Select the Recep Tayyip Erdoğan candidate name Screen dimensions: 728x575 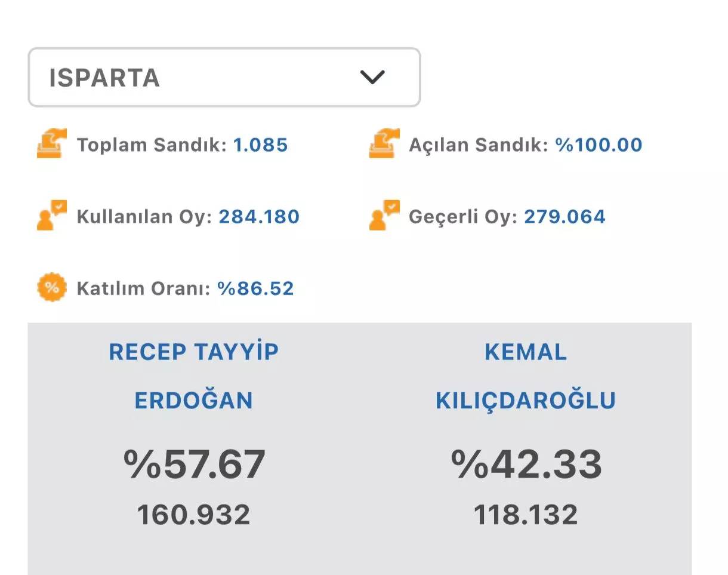(x=194, y=376)
